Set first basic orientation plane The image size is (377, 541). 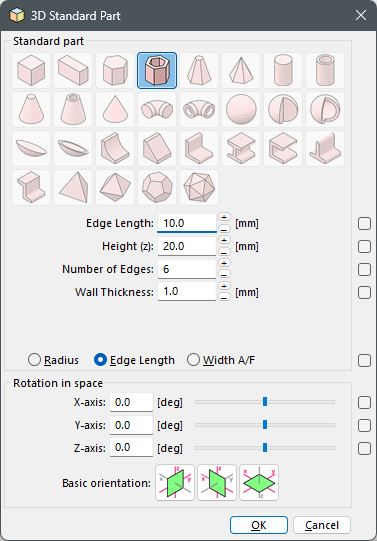(175, 482)
